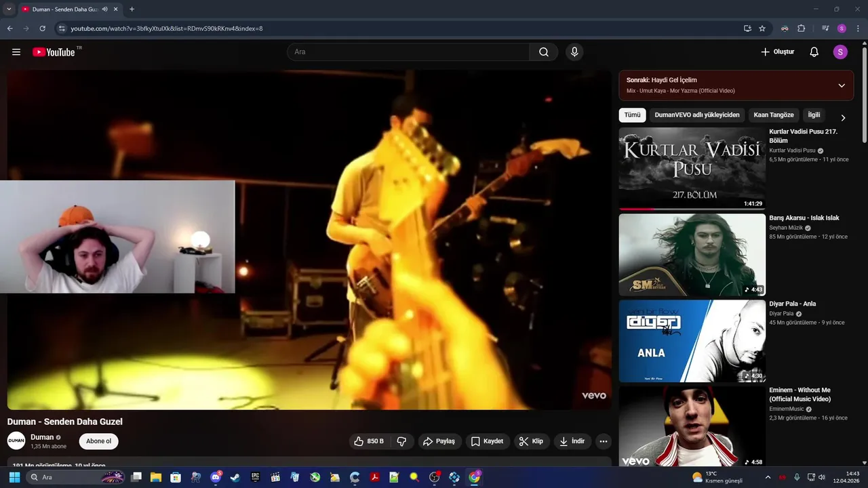Open the YouTube account avatar menu

[840, 52]
